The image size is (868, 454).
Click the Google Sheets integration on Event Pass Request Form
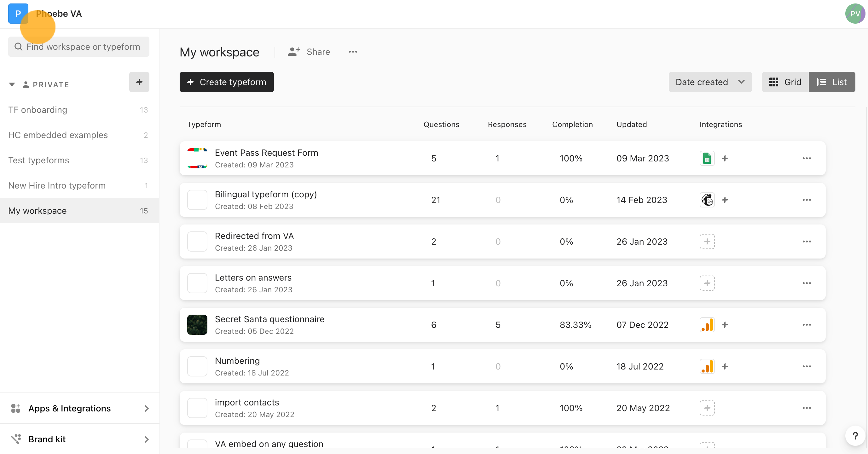point(707,158)
